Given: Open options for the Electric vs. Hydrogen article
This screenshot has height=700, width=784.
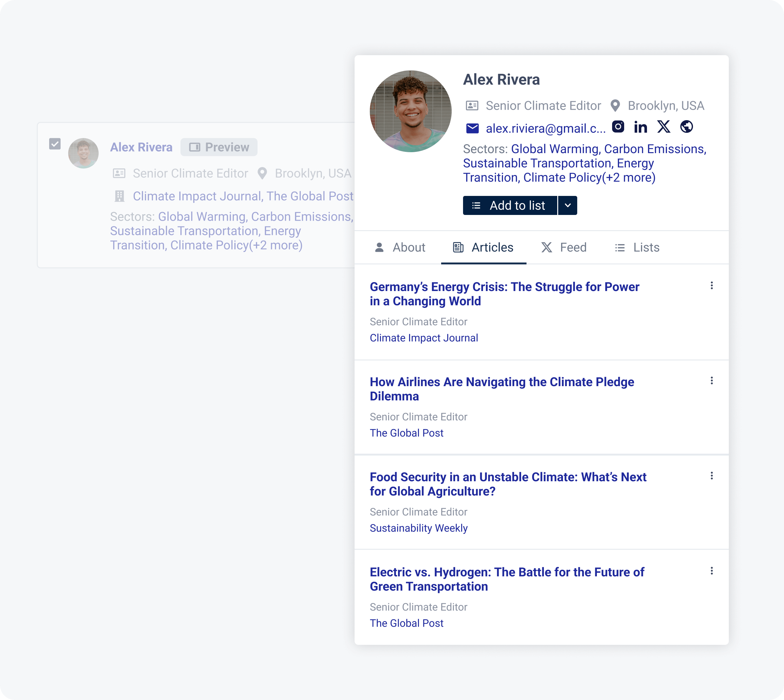Looking at the screenshot, I should pyautogui.click(x=712, y=571).
